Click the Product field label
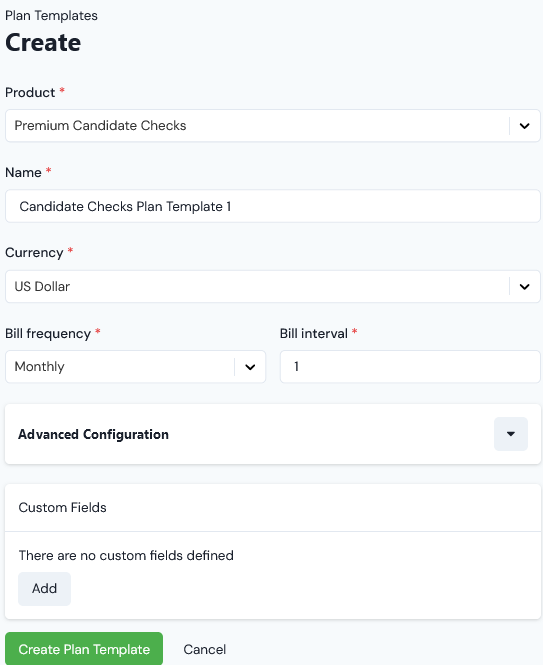The image size is (543, 665). (30, 92)
